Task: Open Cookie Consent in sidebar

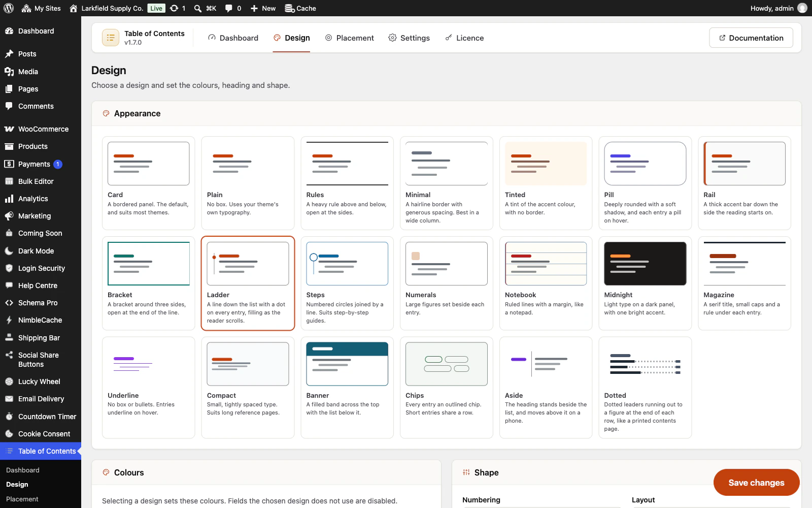Action: tap(41, 434)
